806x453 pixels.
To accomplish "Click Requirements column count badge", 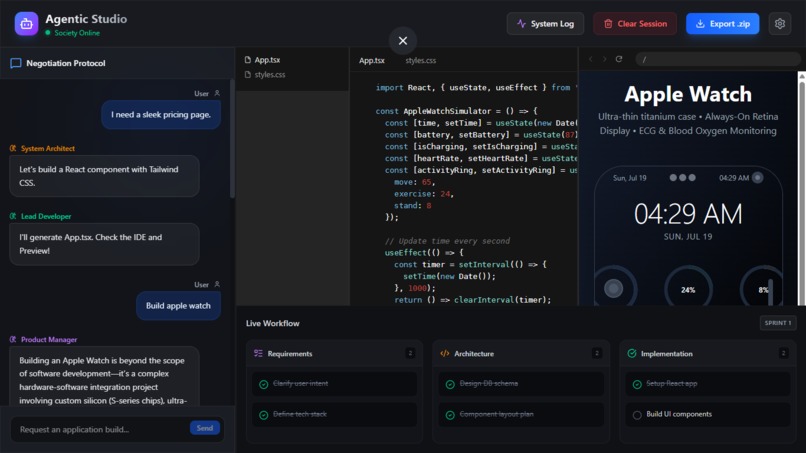I will (410, 353).
